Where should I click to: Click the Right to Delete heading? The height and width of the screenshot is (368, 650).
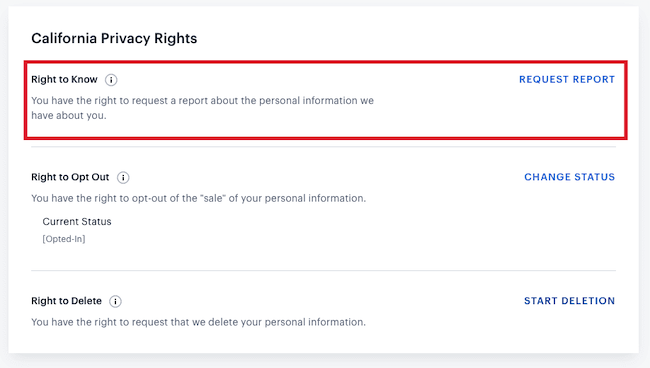66,301
